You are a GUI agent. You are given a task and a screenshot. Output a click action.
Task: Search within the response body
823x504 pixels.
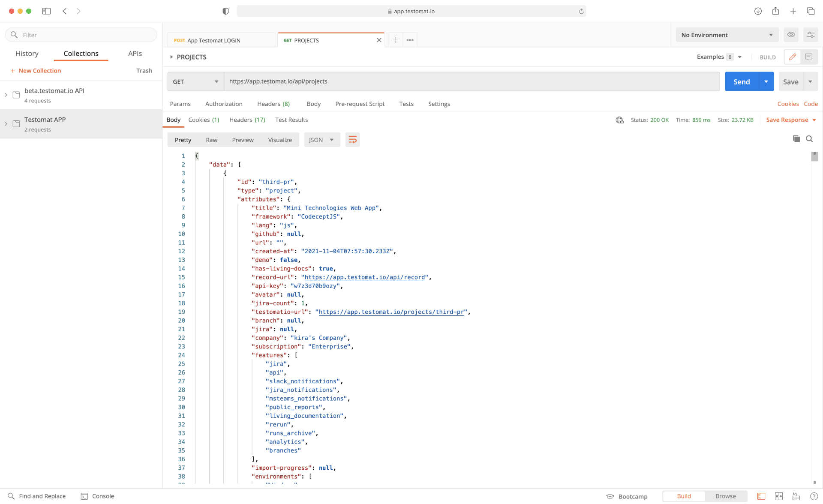pyautogui.click(x=810, y=139)
